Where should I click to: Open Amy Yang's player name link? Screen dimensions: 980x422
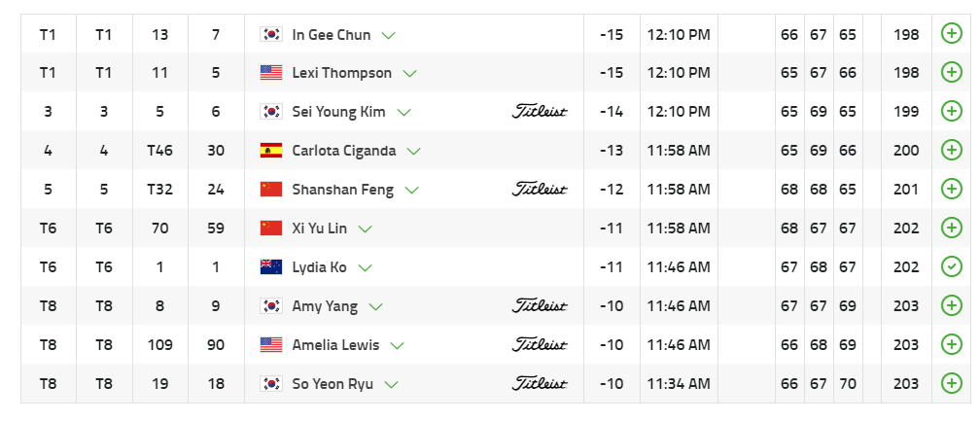tap(325, 306)
